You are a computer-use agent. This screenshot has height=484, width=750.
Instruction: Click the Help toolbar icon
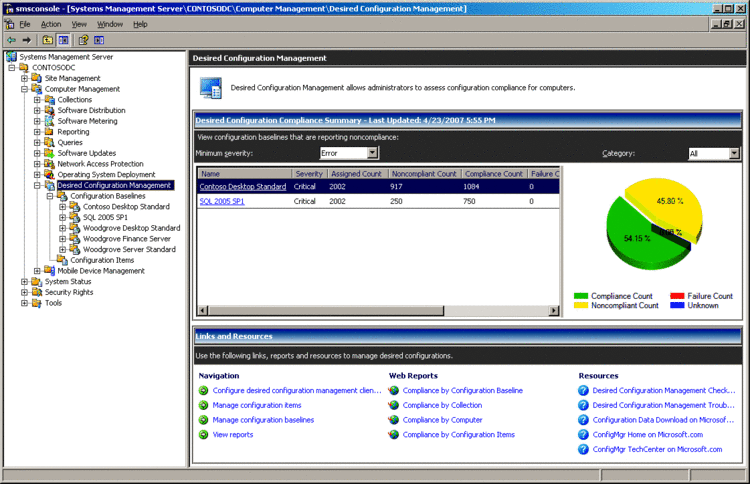[84, 40]
